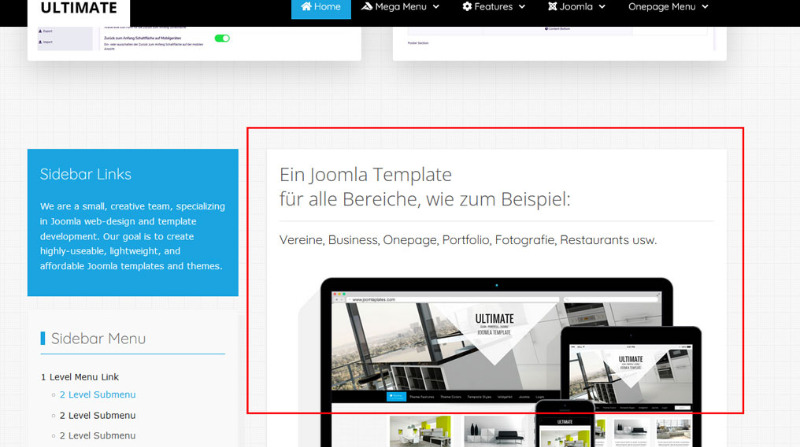This screenshot has width=800, height=447.
Task: Click the Mega Menu logo icon
Action: pyautogui.click(x=366, y=6)
